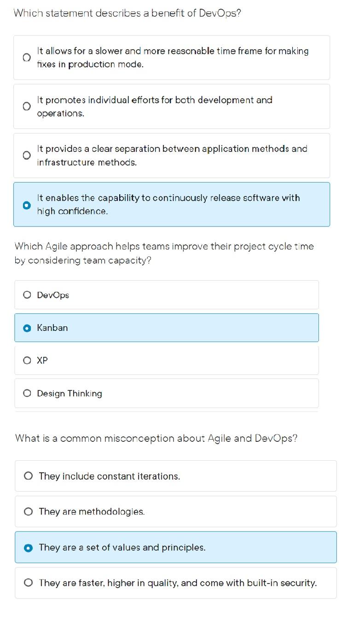Click the highlighted 'high confidence' answer card
This screenshot has width=364, height=631.
tap(172, 204)
